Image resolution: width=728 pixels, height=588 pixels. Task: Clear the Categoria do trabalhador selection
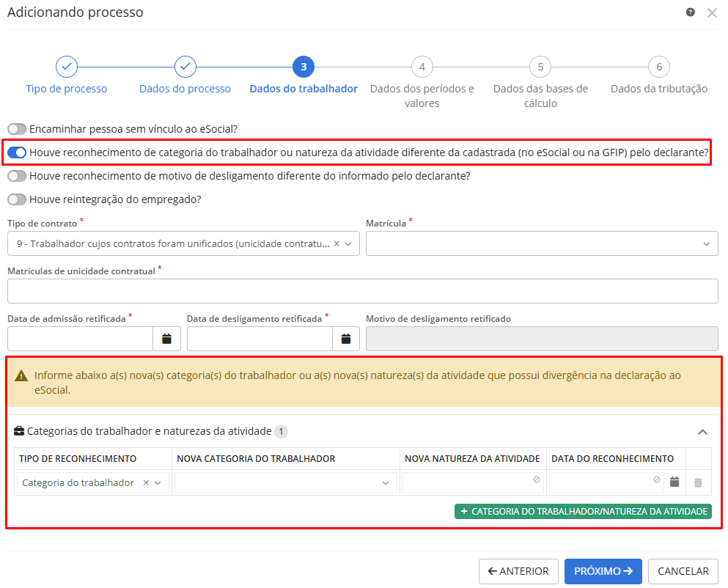146,482
